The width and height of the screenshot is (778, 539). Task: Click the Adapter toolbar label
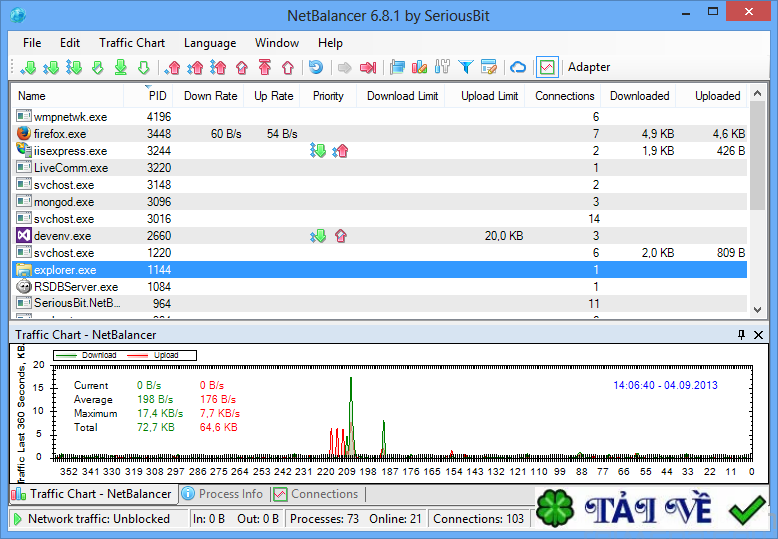coord(589,68)
